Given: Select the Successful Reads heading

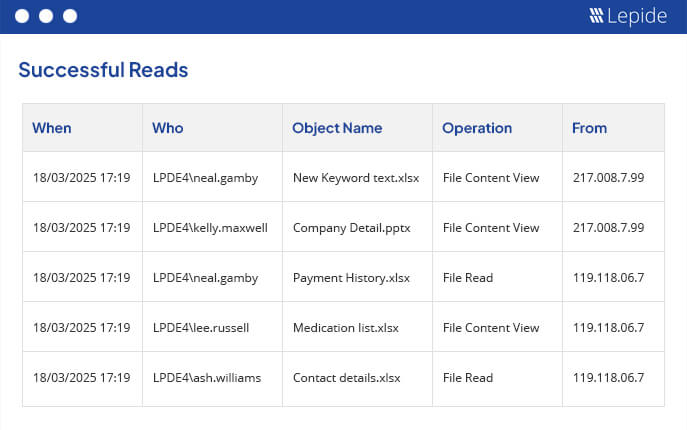Looking at the screenshot, I should pyautogui.click(x=103, y=70).
